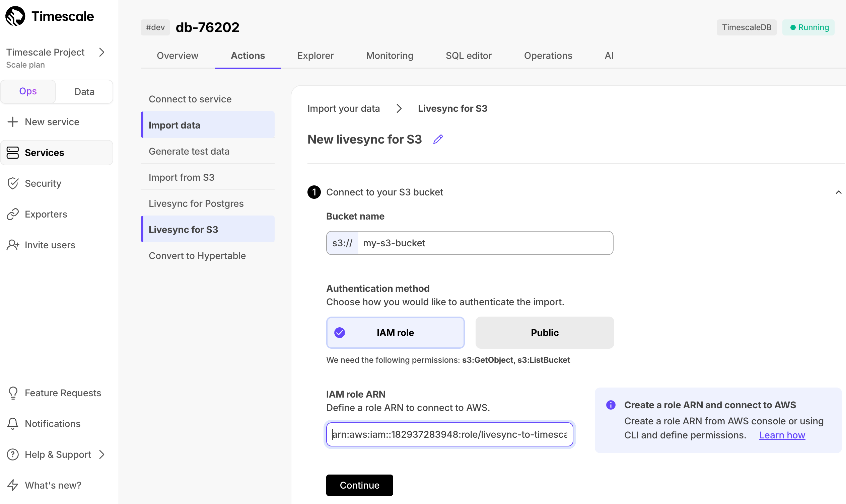The image size is (846, 504).
Task: Switch to Ops mode toggle
Action: tap(28, 91)
